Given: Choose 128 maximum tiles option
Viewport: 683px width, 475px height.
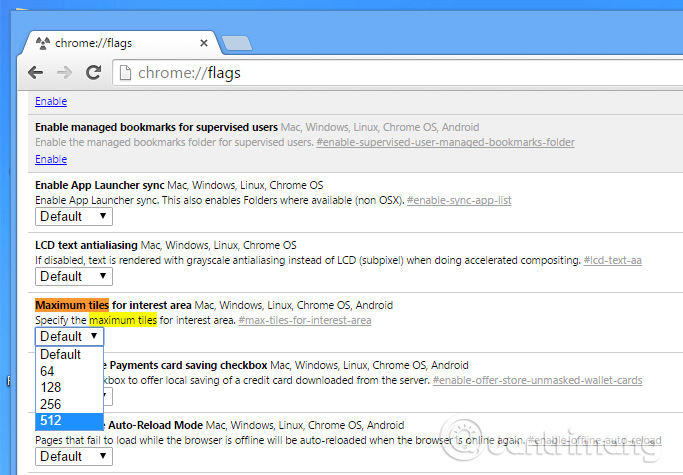Looking at the screenshot, I should tap(69, 387).
